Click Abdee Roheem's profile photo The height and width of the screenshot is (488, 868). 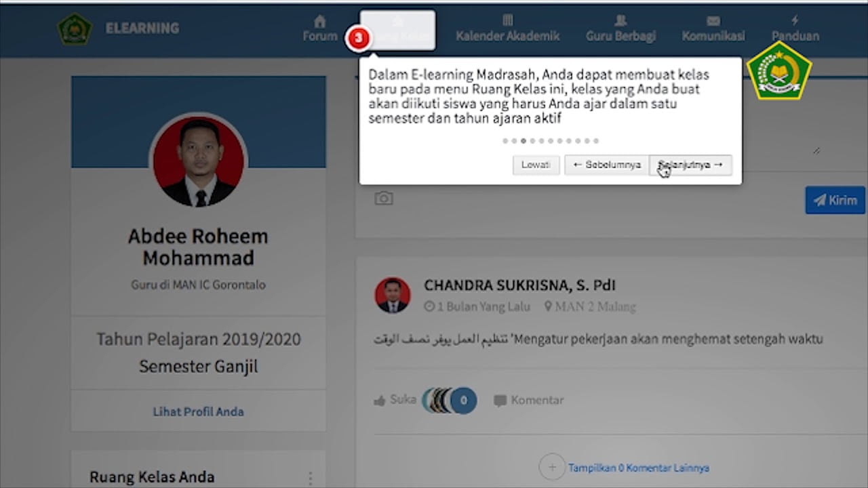coord(199,161)
